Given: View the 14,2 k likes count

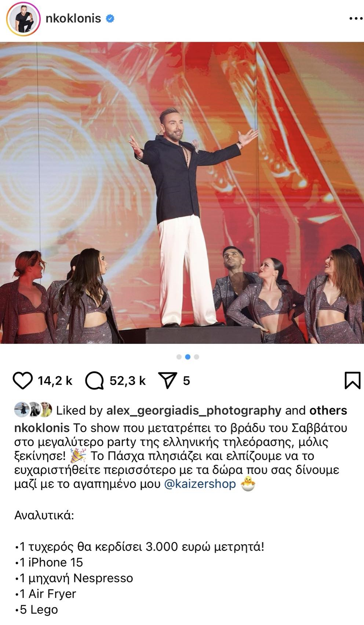Looking at the screenshot, I should (55, 381).
